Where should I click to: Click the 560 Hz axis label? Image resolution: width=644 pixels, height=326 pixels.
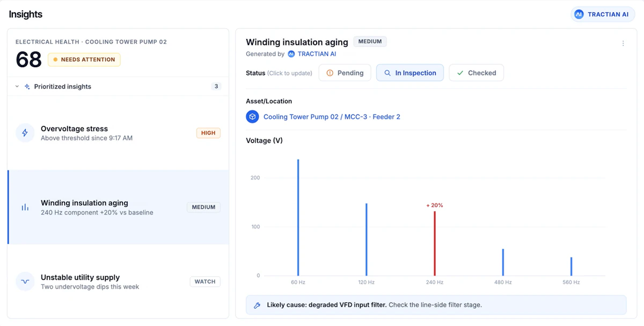click(x=571, y=282)
